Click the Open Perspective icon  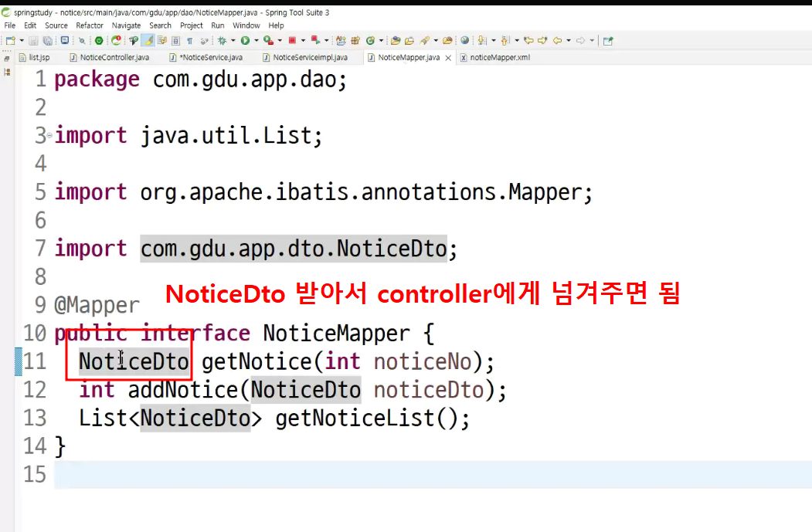click(x=609, y=40)
